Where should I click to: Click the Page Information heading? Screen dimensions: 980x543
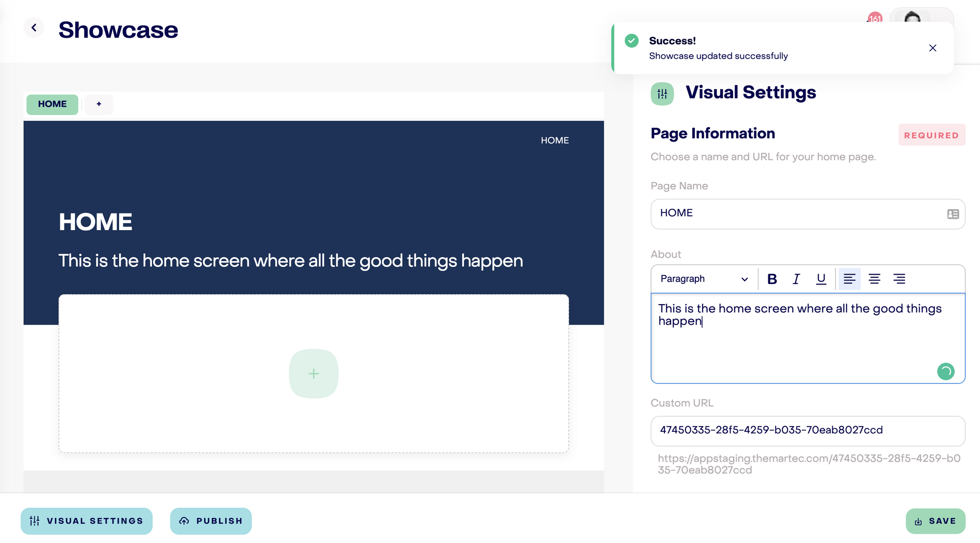tap(712, 133)
